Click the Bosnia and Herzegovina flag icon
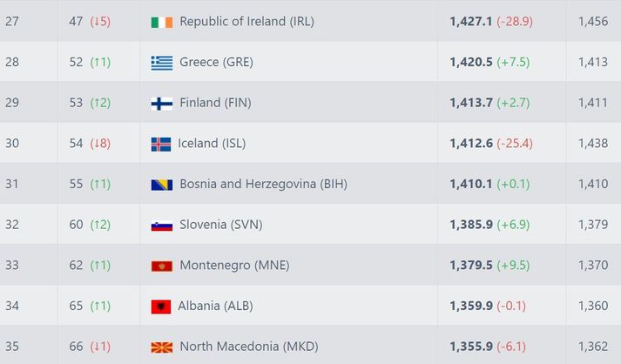This screenshot has height=364, width=621. tap(162, 185)
